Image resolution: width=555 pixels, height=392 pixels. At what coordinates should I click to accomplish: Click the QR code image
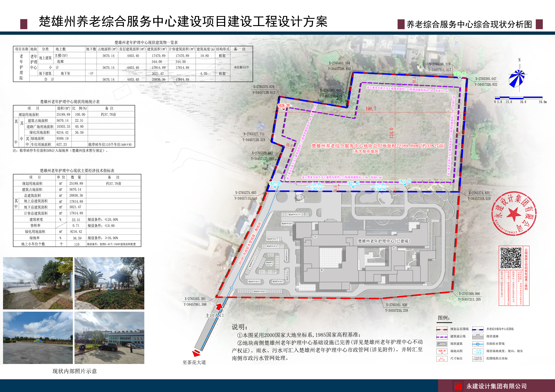(x=511, y=258)
